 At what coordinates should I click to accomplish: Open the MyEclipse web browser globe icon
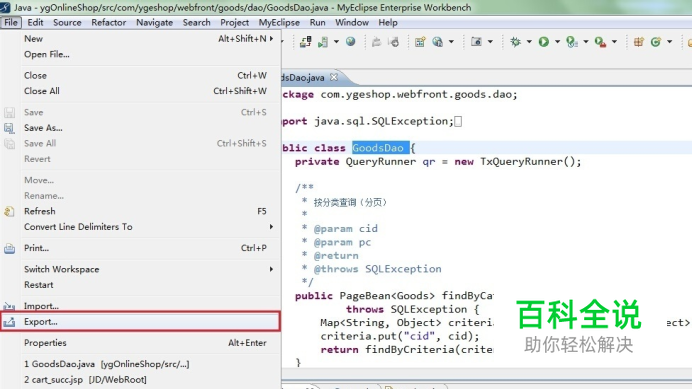pyautogui.click(x=351, y=42)
